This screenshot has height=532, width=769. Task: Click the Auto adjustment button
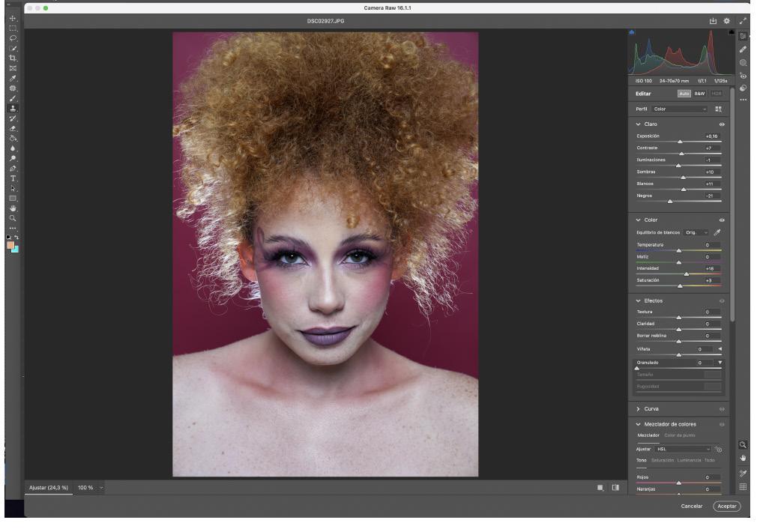coord(684,94)
